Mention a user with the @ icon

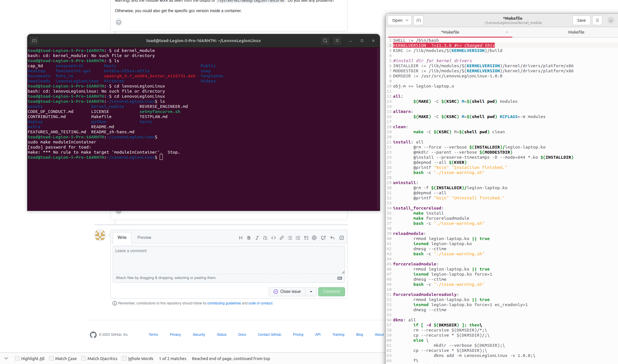pyautogui.click(x=314, y=238)
